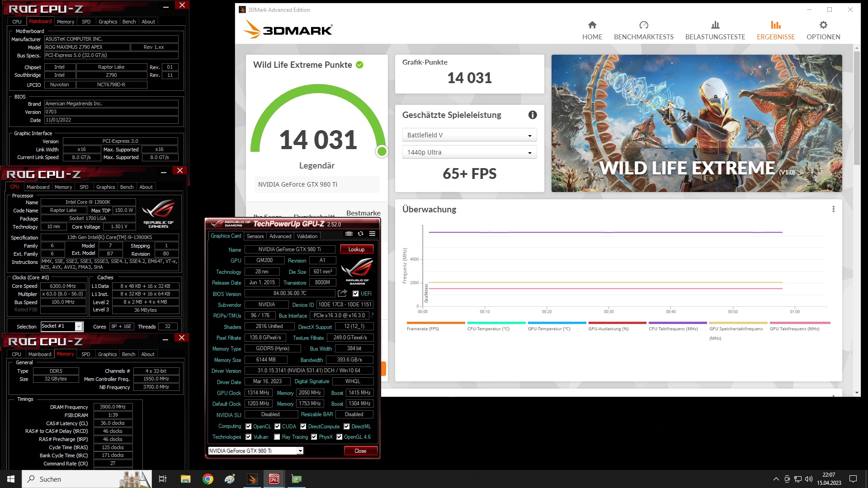This screenshot has height=488, width=868.
Task: Export GPU BIOS with share icon
Action: (342, 293)
